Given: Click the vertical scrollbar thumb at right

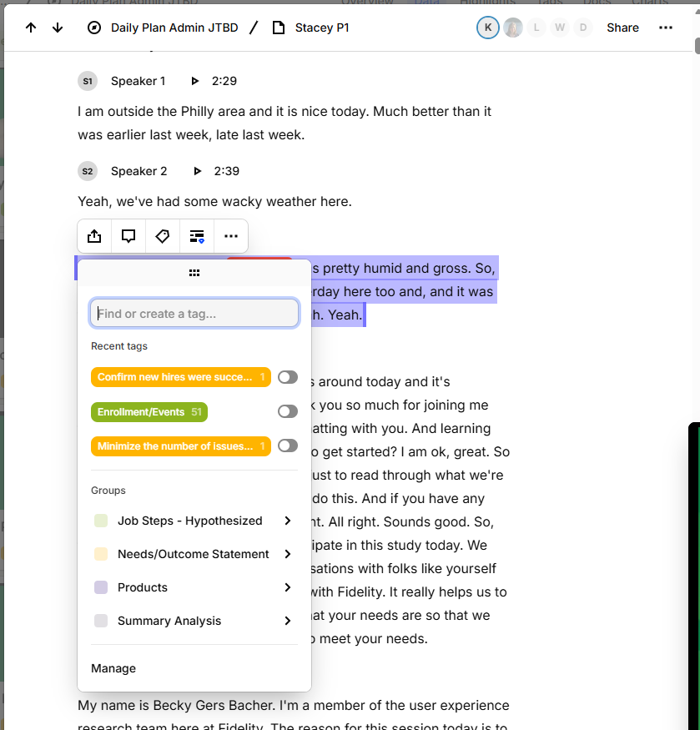Looking at the screenshot, I should (x=697, y=46).
